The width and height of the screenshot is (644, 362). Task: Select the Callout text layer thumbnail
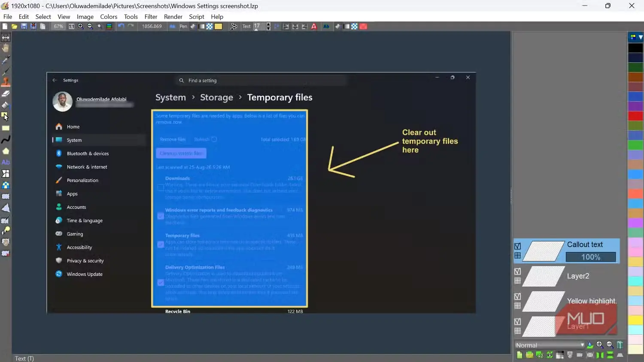[544, 251]
